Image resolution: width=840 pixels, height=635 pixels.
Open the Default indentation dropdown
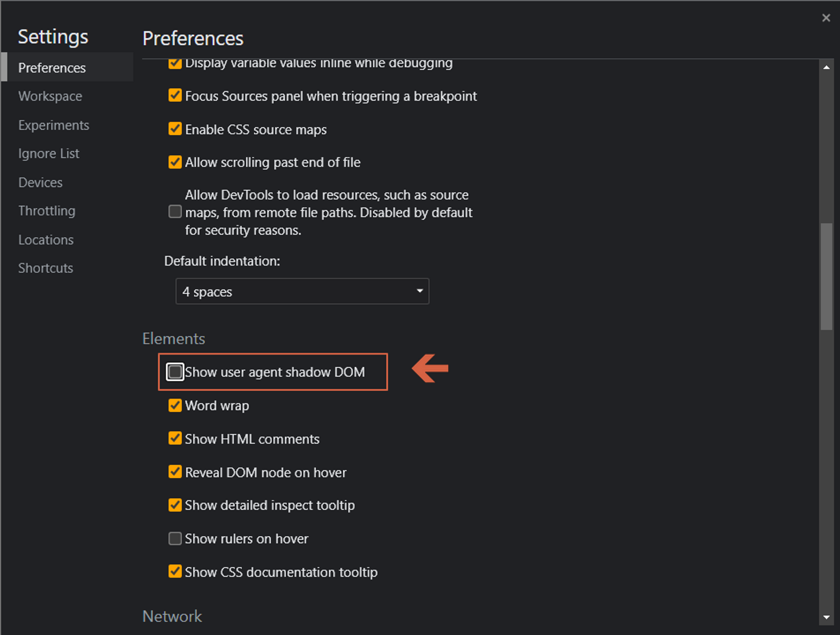tap(302, 291)
